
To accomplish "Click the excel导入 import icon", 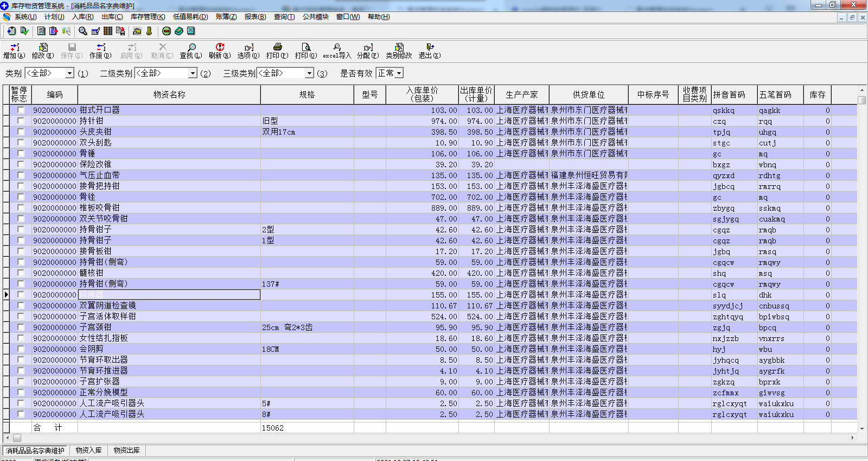I will [337, 51].
